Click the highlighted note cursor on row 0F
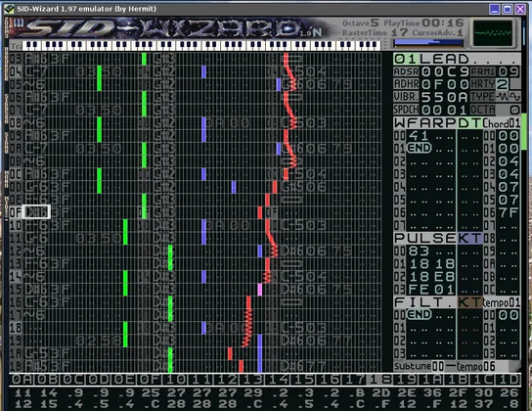The image size is (532, 411). point(36,212)
